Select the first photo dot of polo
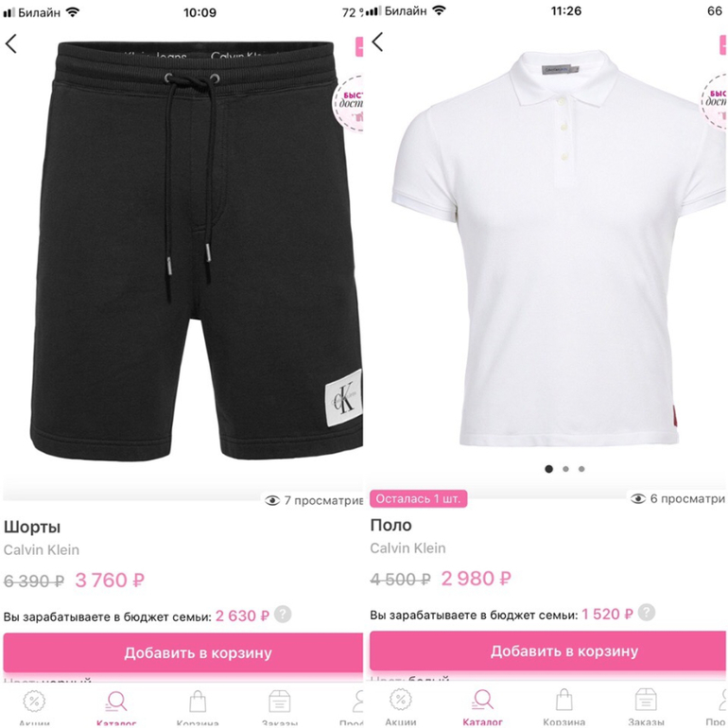 (x=548, y=469)
